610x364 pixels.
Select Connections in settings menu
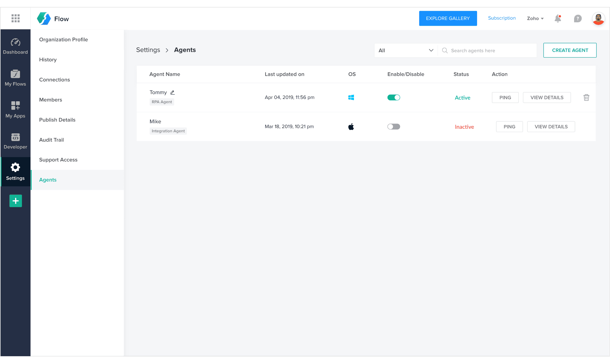click(x=54, y=80)
